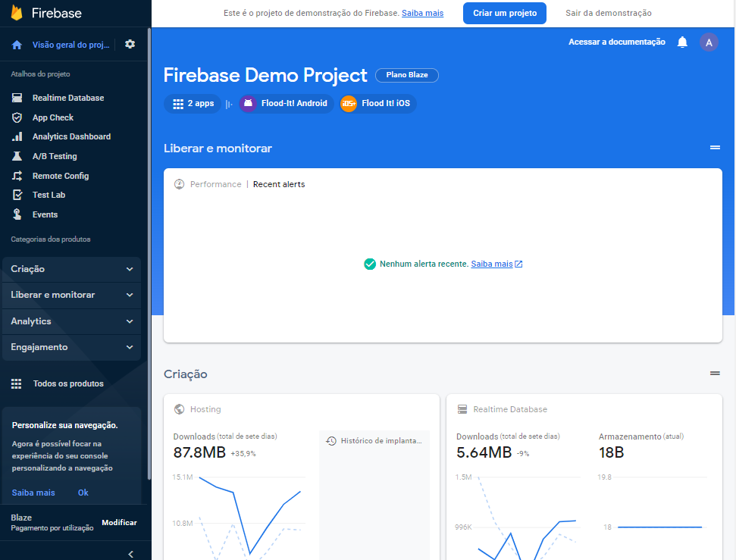Open Test Lab shortcut
Viewport: 736px width, 560px height.
coord(49,195)
